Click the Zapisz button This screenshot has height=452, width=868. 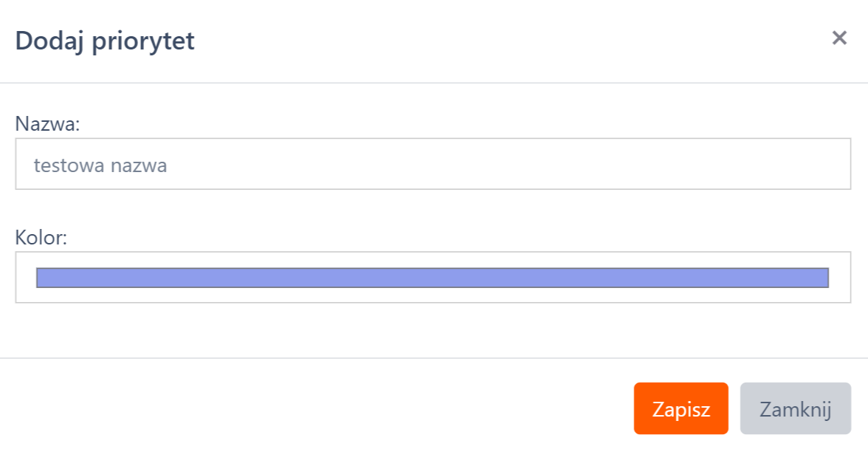681,408
